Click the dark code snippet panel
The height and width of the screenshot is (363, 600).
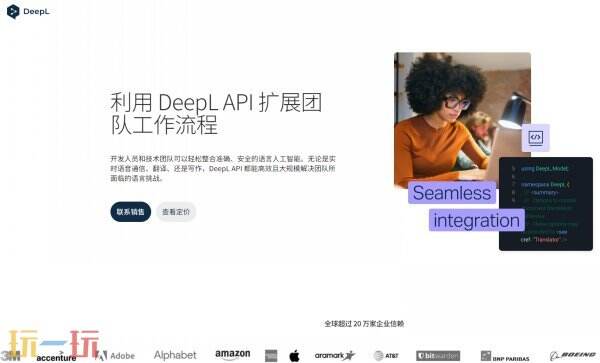[546, 204]
